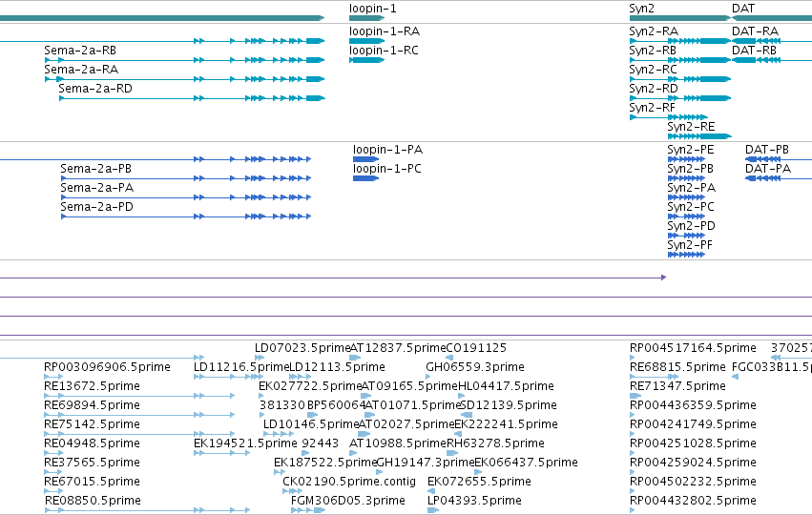The image size is (812, 515).
Task: Select EST RE75142.5prime
Action: [x=92, y=424]
